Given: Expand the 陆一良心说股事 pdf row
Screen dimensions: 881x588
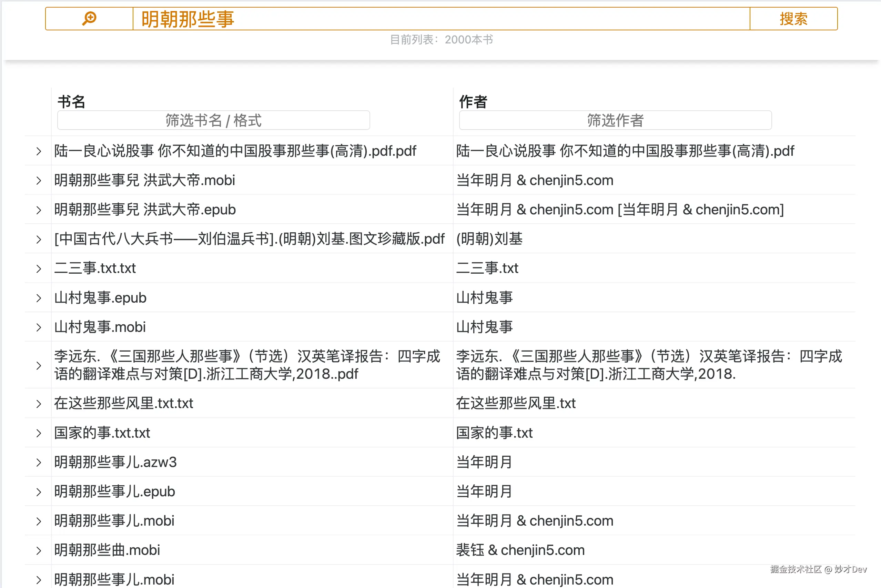Looking at the screenshot, I should point(39,151).
